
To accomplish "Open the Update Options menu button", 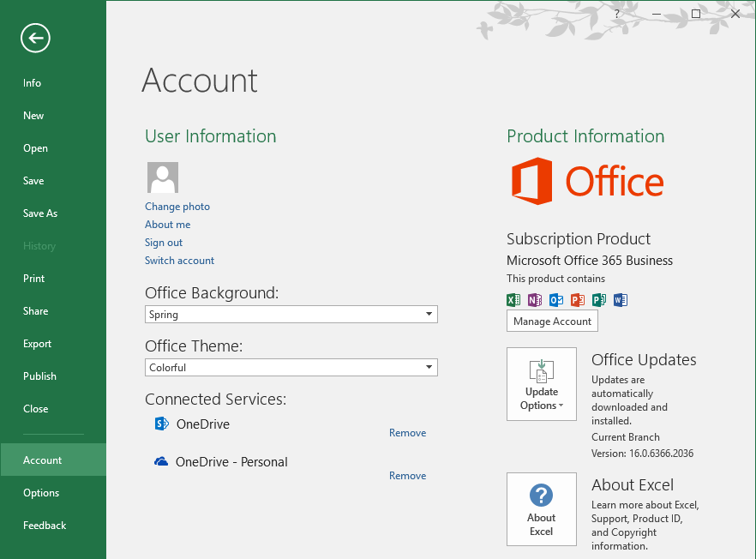I will click(542, 384).
